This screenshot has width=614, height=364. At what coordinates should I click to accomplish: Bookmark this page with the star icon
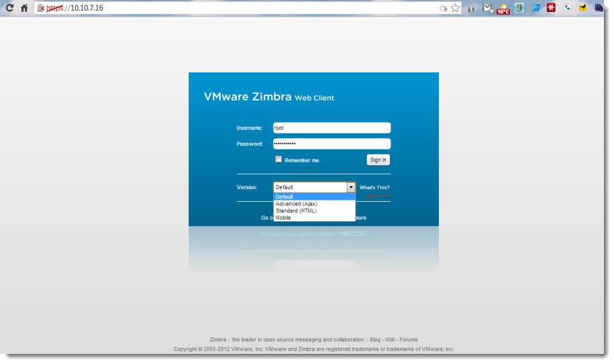pos(455,8)
